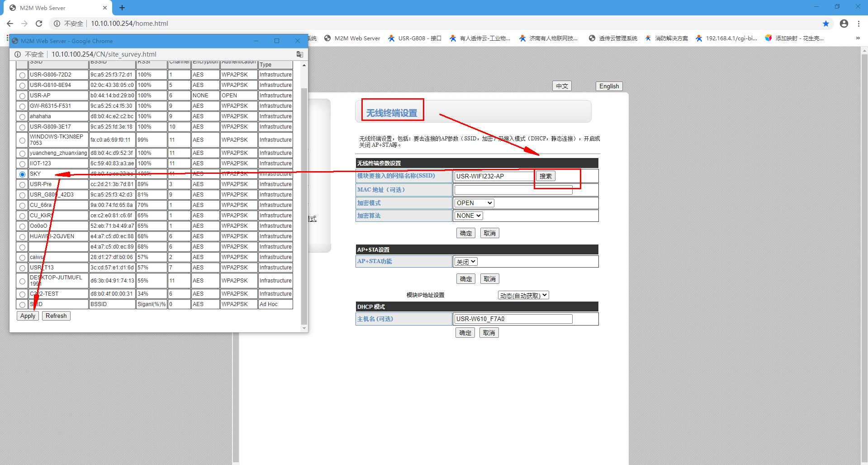Click the browser back arrow
Image resolution: width=868 pixels, height=465 pixels.
(10, 24)
